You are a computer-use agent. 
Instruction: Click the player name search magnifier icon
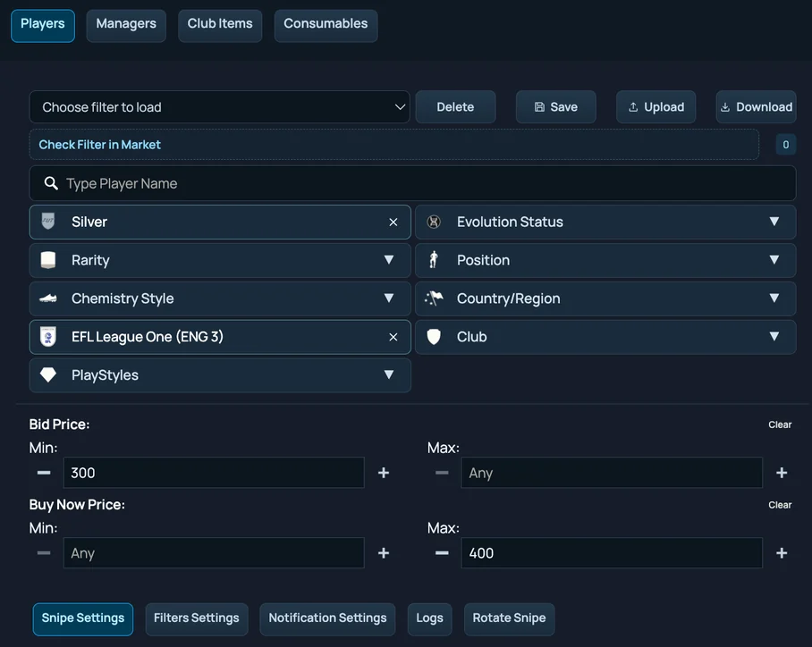[51, 183]
